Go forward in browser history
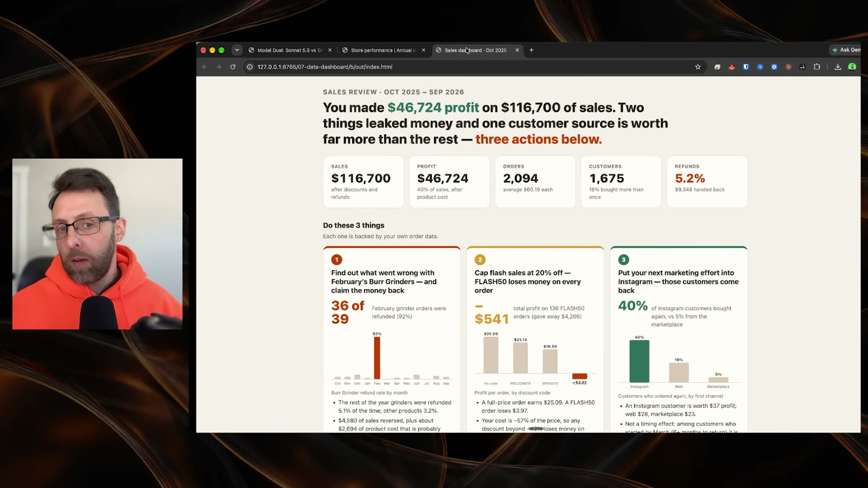This screenshot has width=868, height=488. (219, 67)
